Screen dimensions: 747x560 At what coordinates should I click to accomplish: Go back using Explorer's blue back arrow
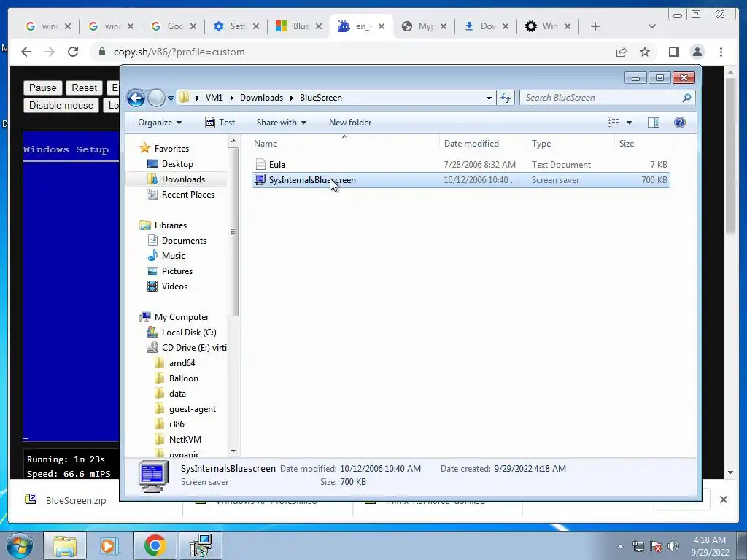[136, 98]
